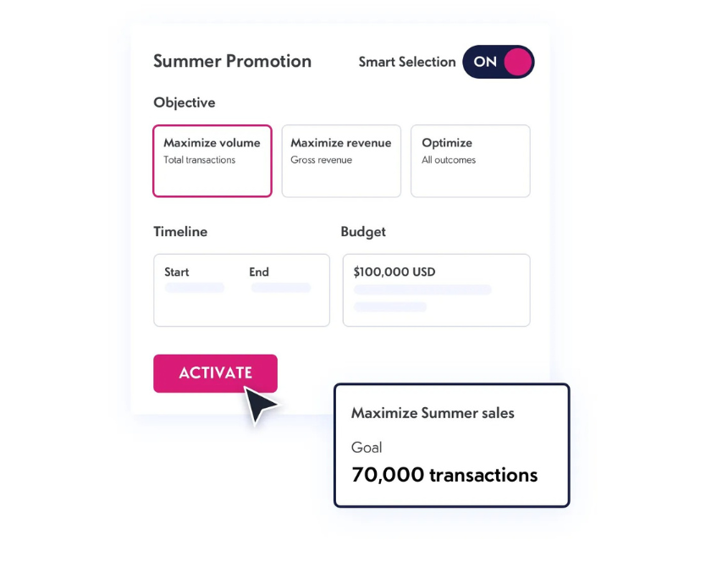Pick the Optimize All outcomes option
This screenshot has height=562, width=728.
coord(470,161)
